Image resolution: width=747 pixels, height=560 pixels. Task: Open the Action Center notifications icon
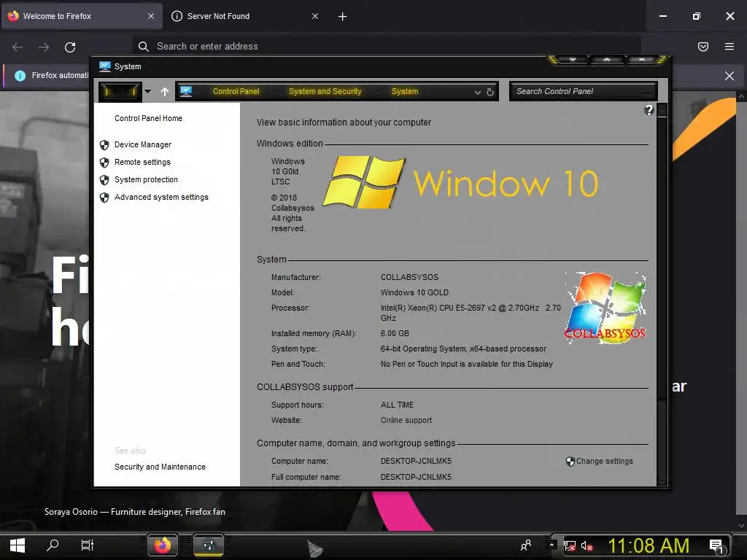[x=716, y=546]
